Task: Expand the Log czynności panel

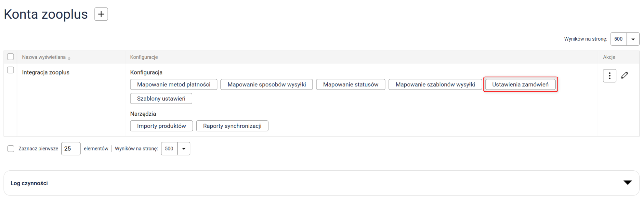Action: 627,183
